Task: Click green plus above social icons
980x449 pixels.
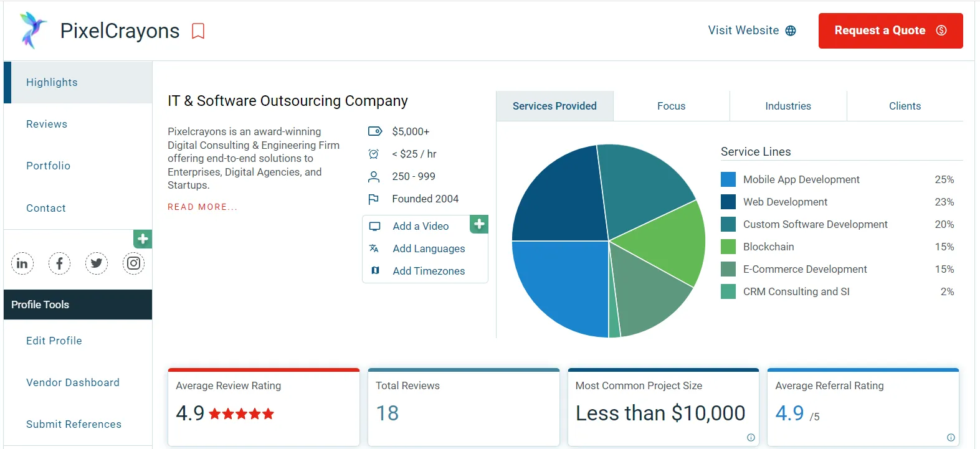Action: [143, 239]
